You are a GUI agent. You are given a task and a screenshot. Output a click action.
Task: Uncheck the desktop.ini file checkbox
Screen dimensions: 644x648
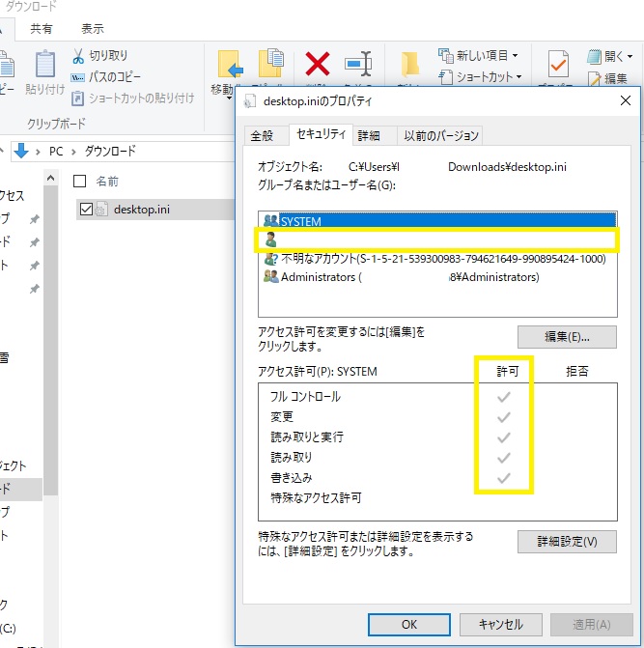(x=87, y=210)
